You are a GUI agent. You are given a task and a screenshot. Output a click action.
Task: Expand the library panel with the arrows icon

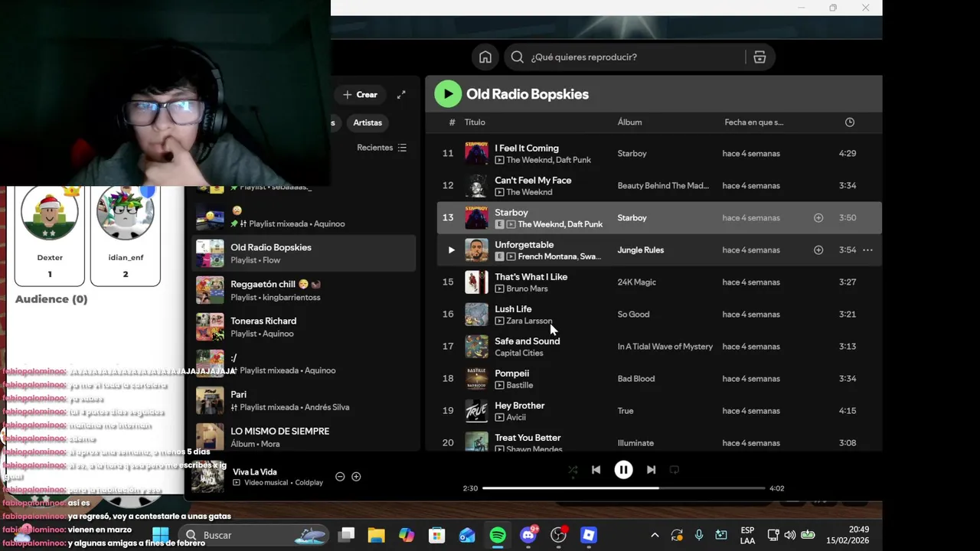(x=401, y=95)
